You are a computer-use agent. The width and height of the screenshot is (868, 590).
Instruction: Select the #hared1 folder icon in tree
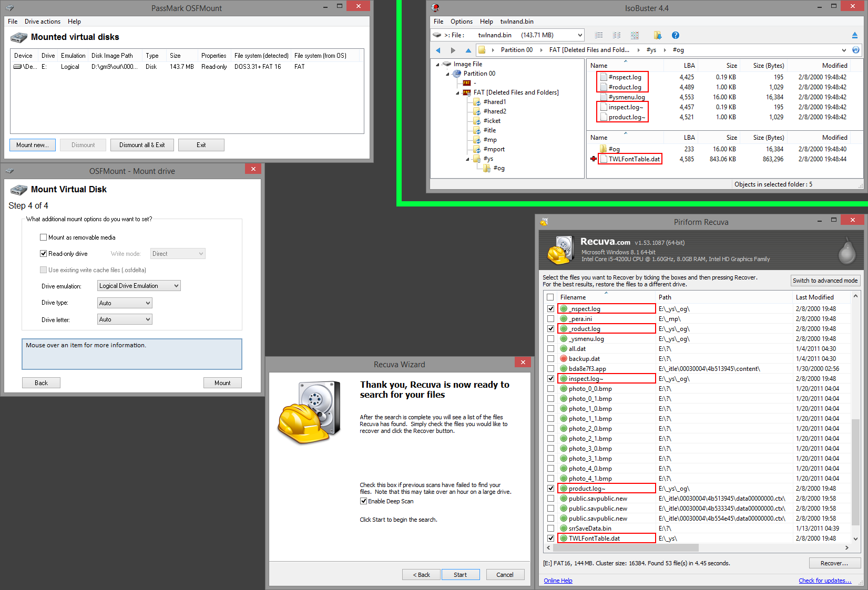pyautogui.click(x=477, y=102)
